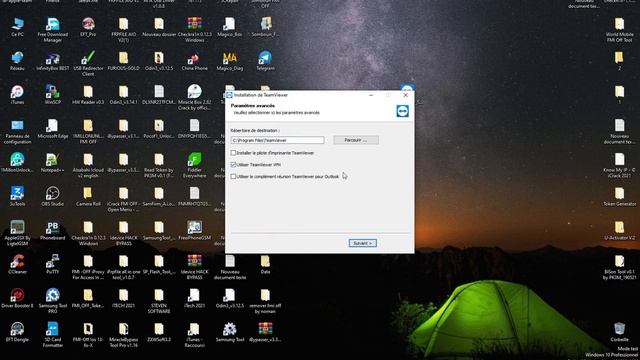Select the Odin3_v3.14.1 folder
This screenshot has height=360, width=640.
click(x=123, y=96)
